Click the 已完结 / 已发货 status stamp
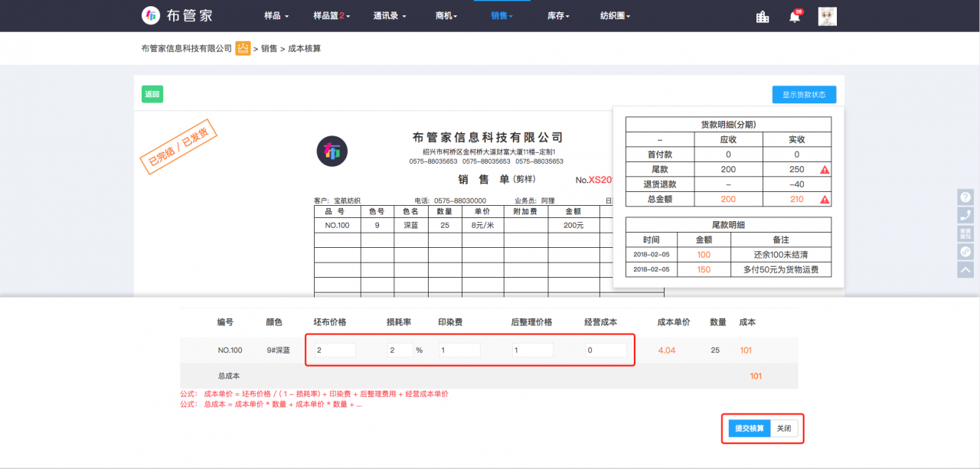This screenshot has height=469, width=980. point(178,147)
